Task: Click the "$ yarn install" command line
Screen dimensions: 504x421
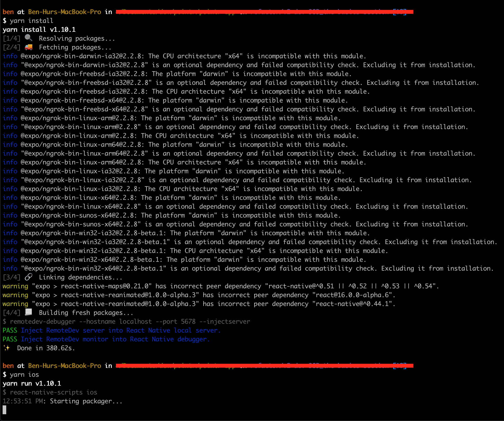Action: tap(28, 21)
